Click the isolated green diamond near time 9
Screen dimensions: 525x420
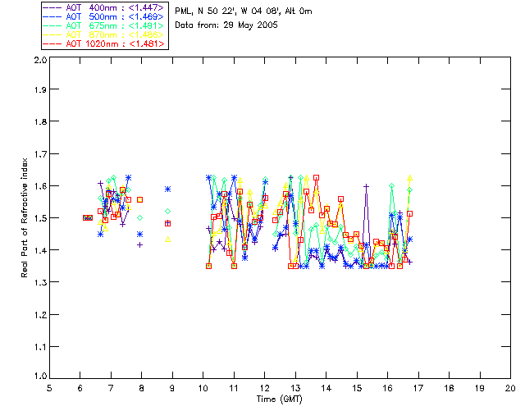coord(167,211)
